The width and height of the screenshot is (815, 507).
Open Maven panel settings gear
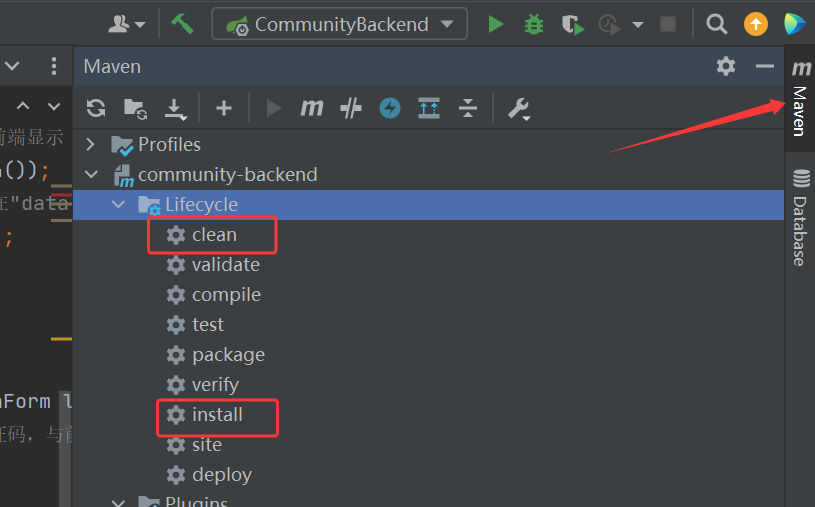(726, 66)
